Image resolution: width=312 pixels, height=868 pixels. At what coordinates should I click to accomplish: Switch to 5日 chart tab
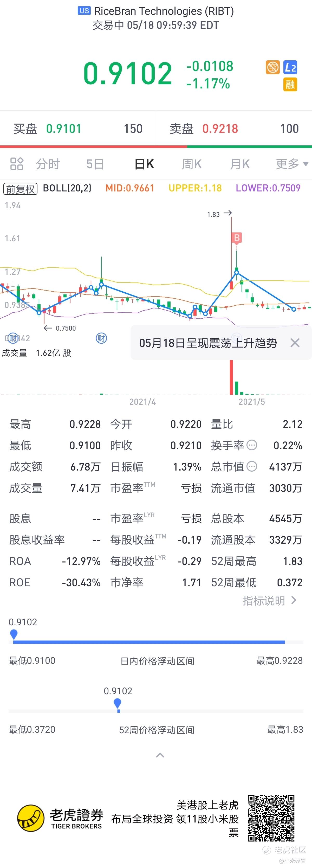coord(95,164)
